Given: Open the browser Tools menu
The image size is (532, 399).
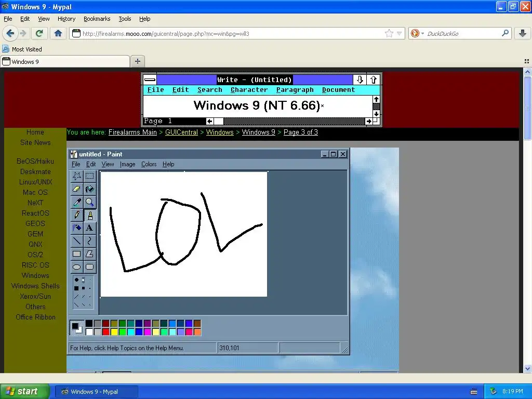Looking at the screenshot, I should [125, 19].
